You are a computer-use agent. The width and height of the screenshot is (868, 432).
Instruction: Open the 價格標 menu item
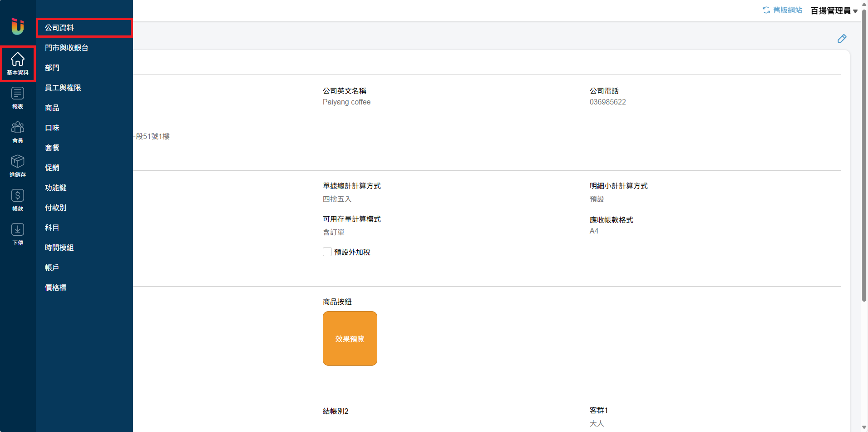coord(56,288)
